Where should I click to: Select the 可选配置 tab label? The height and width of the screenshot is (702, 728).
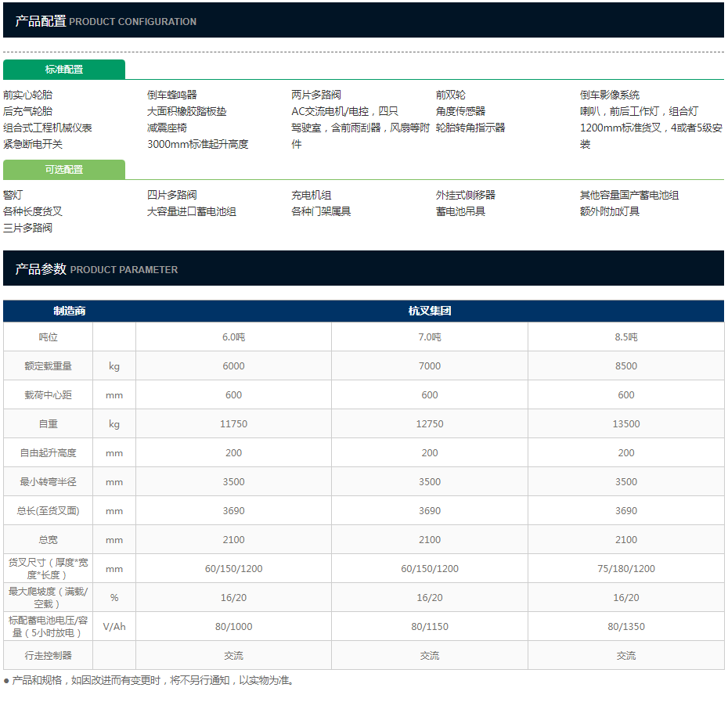tap(64, 170)
